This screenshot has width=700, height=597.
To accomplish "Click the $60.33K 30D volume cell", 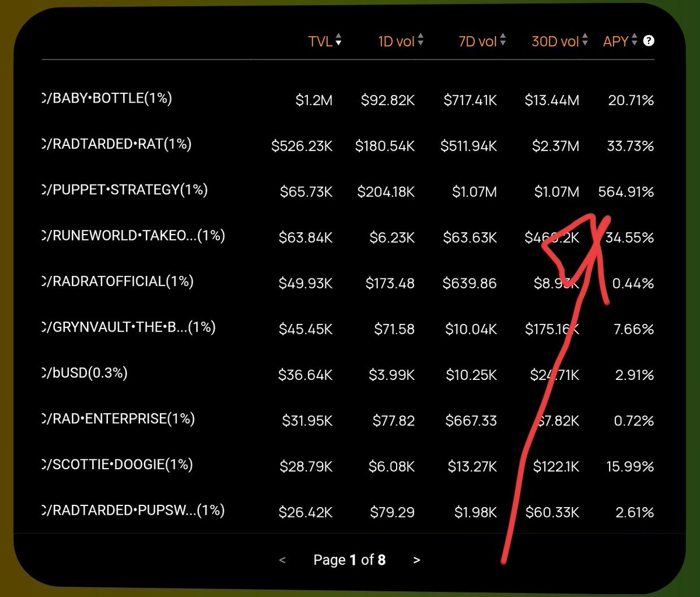I will (x=552, y=512).
